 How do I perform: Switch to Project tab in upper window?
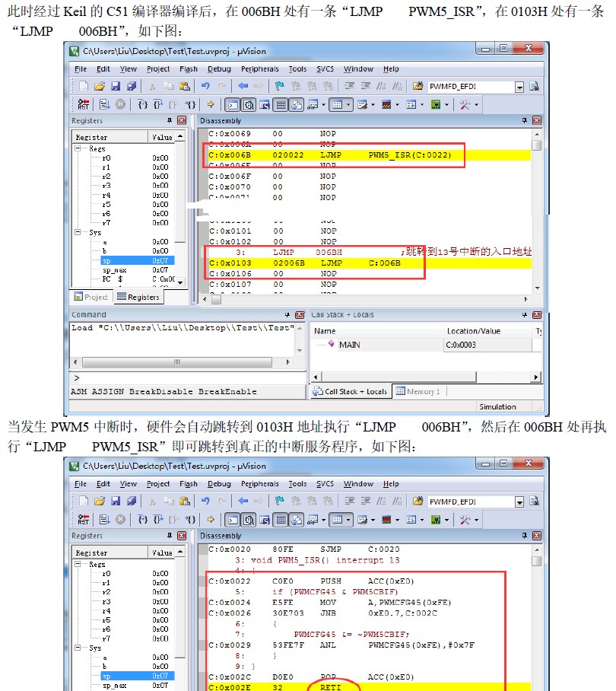(x=91, y=297)
